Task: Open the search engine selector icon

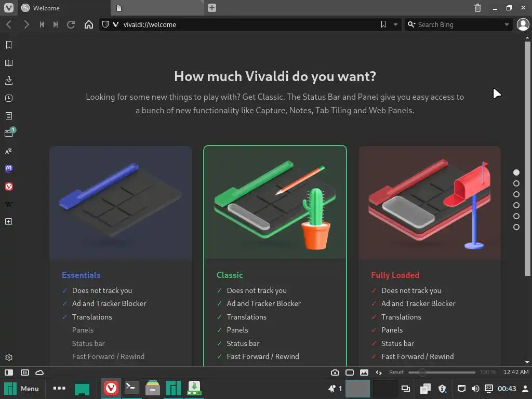Action: [x=411, y=24]
